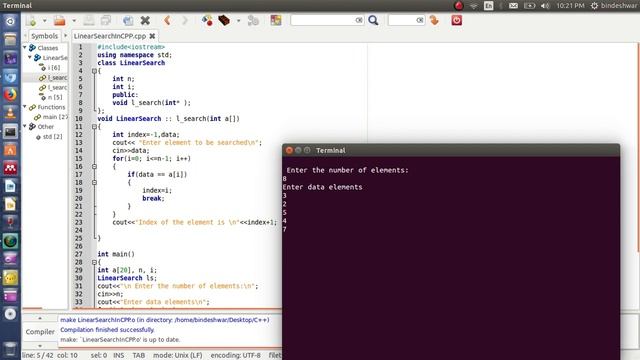Click the Save file toolbar icon
This screenshot has height=360, width=640.
pyautogui.click(x=89, y=20)
